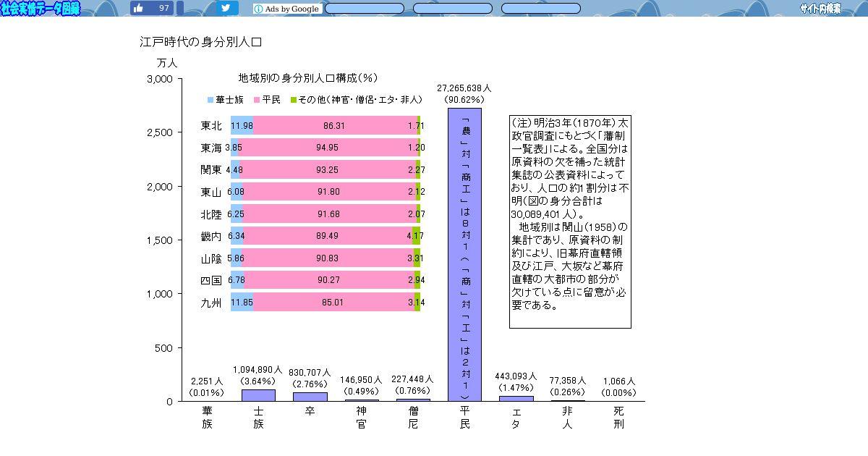Click the 関東 region row label

click(x=211, y=170)
